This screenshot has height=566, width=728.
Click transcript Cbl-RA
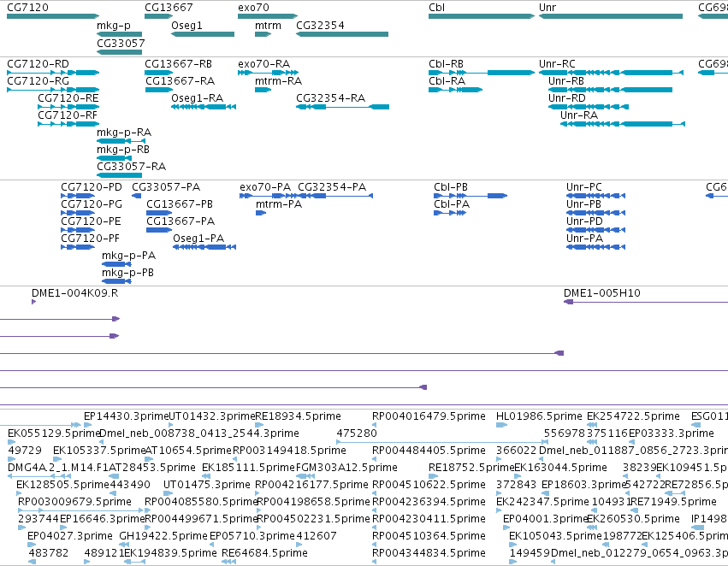point(455,90)
